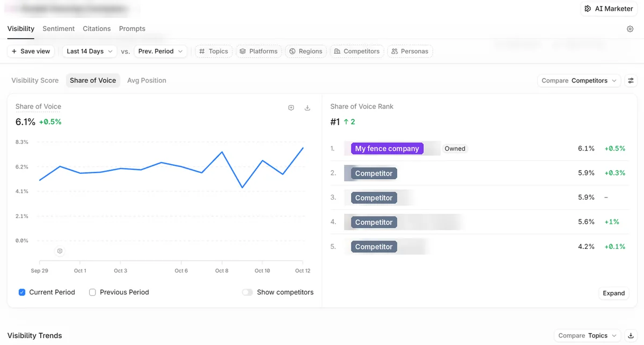644x345 pixels.
Task: Add annotation to Share of Voice chart
Action: pyautogui.click(x=291, y=108)
